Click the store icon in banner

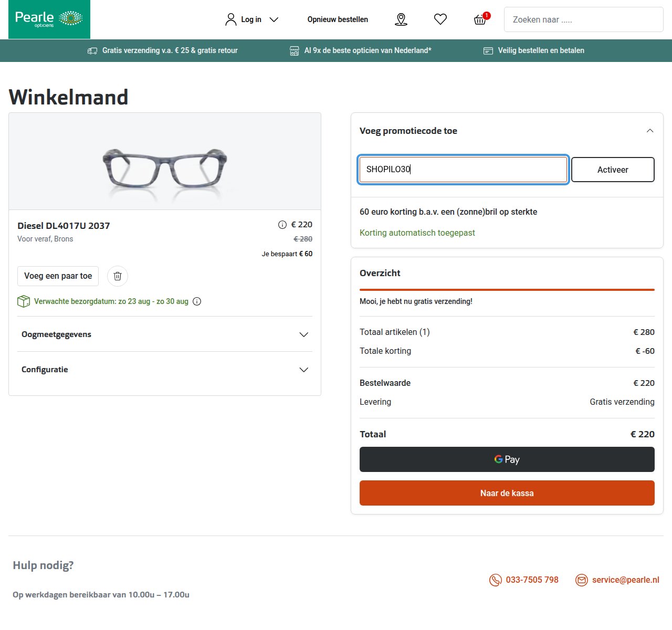(x=295, y=51)
